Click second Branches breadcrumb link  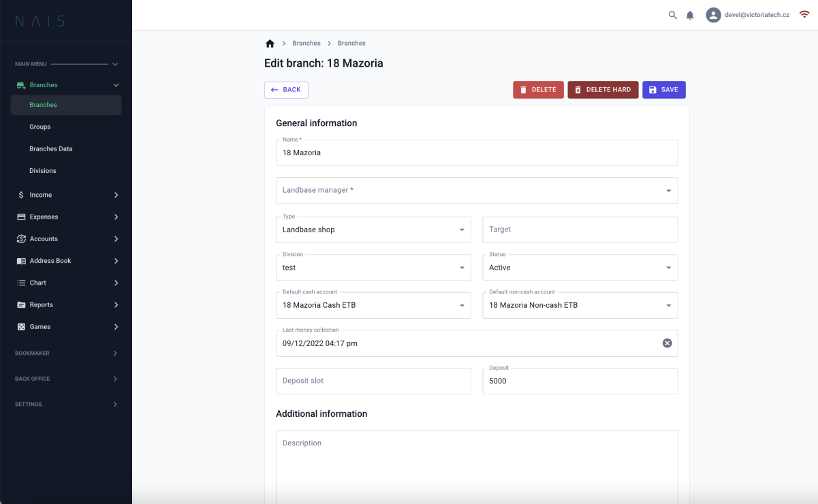click(351, 44)
